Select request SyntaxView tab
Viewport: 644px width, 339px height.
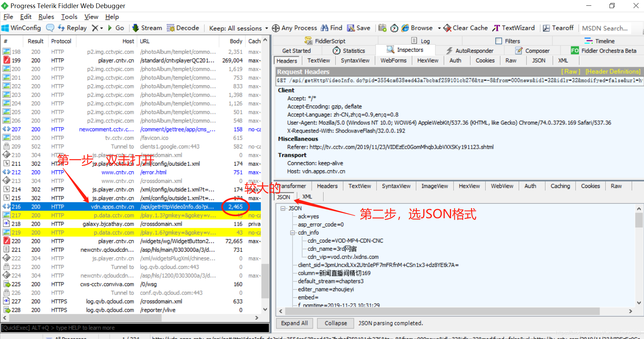(x=355, y=60)
